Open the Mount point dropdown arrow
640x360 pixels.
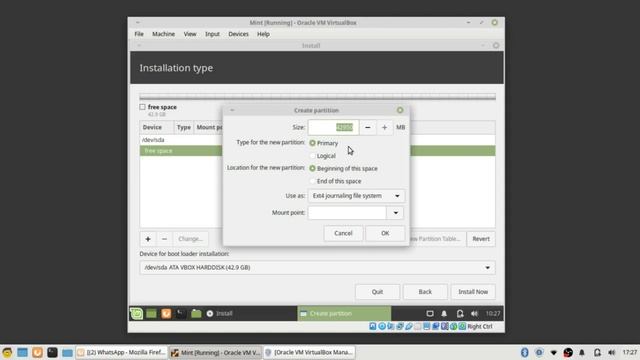click(x=396, y=213)
